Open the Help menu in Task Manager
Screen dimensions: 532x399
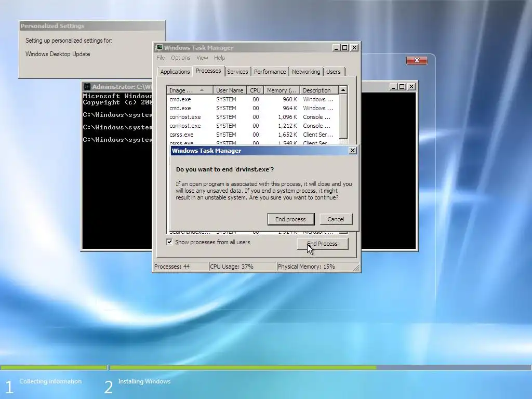(220, 58)
